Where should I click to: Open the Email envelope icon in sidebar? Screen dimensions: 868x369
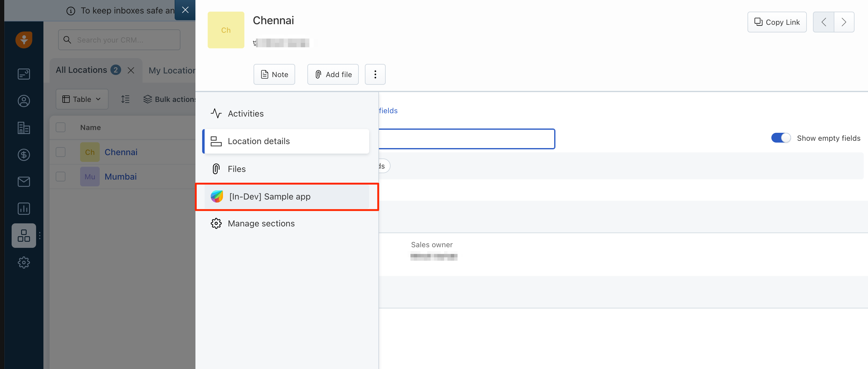coord(24,182)
